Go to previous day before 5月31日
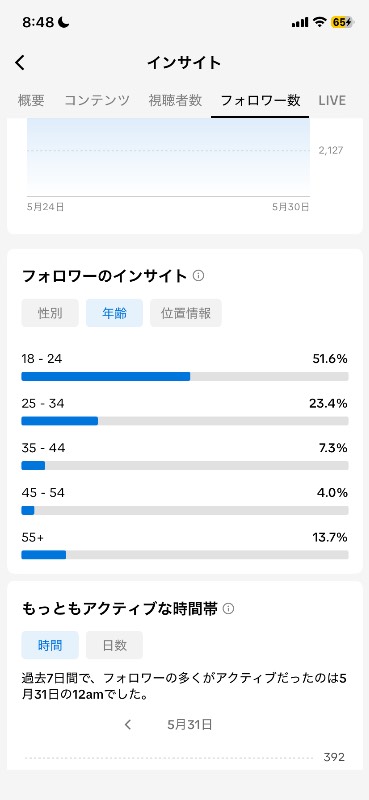 click(x=128, y=724)
